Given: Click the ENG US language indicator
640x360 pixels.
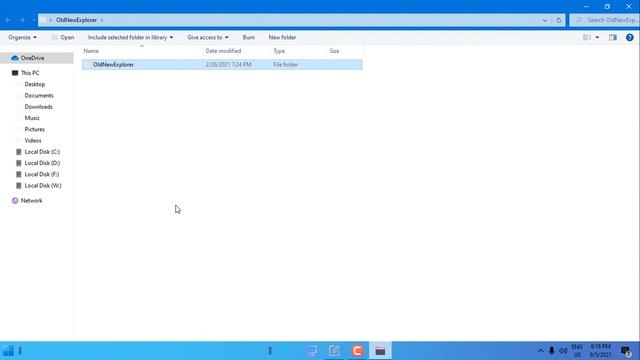Looking at the screenshot, I should 577,351.
